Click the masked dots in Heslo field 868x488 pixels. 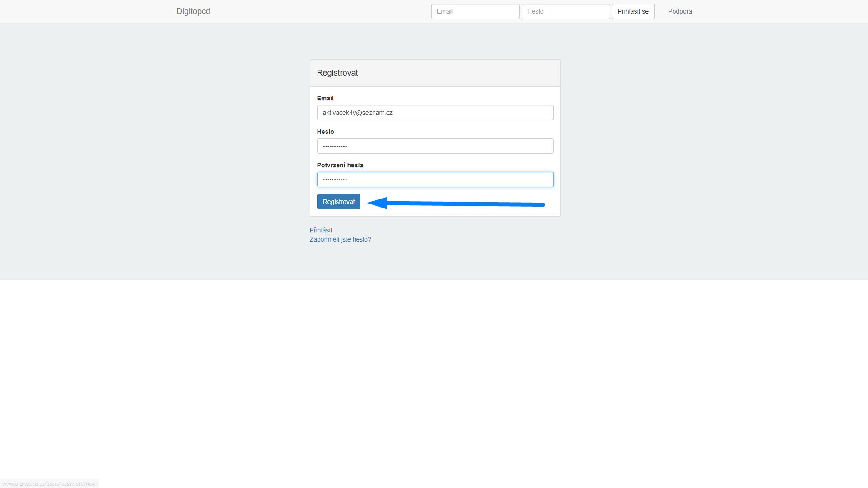(335, 146)
